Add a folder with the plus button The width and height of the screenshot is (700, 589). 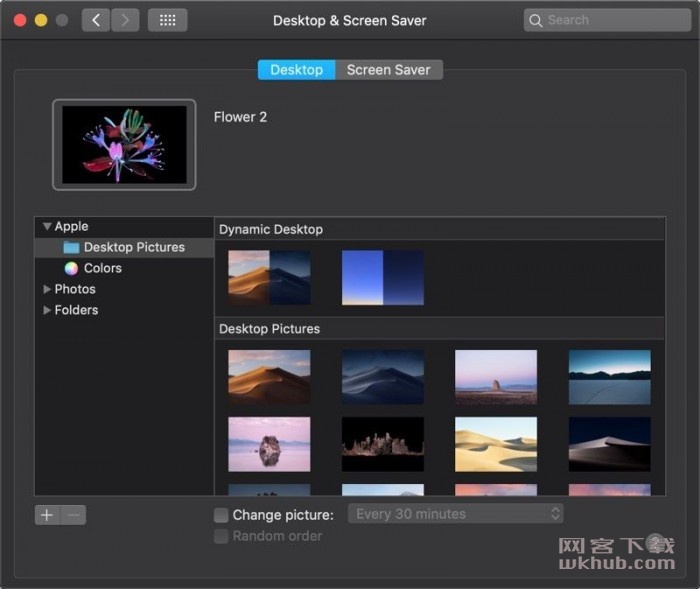(47, 515)
